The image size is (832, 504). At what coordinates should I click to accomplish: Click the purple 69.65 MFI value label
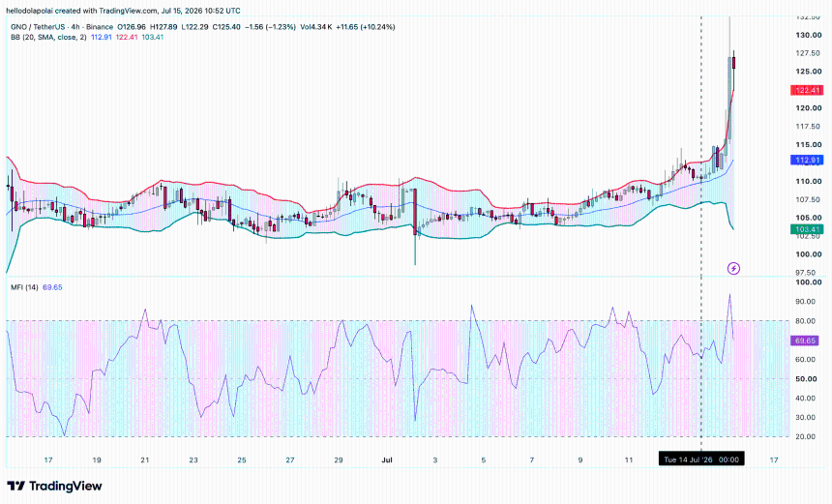click(x=805, y=341)
